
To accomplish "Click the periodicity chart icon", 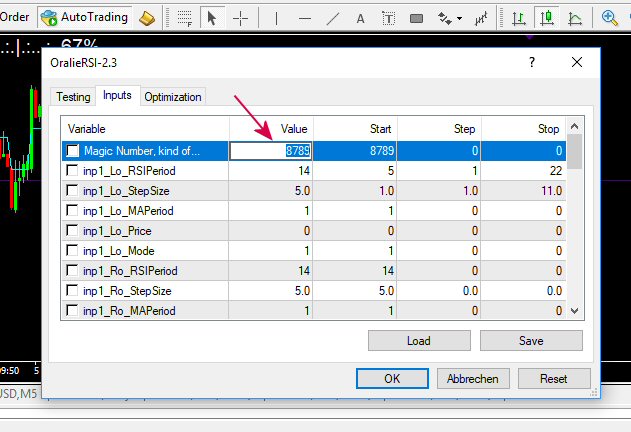I will pos(481,18).
